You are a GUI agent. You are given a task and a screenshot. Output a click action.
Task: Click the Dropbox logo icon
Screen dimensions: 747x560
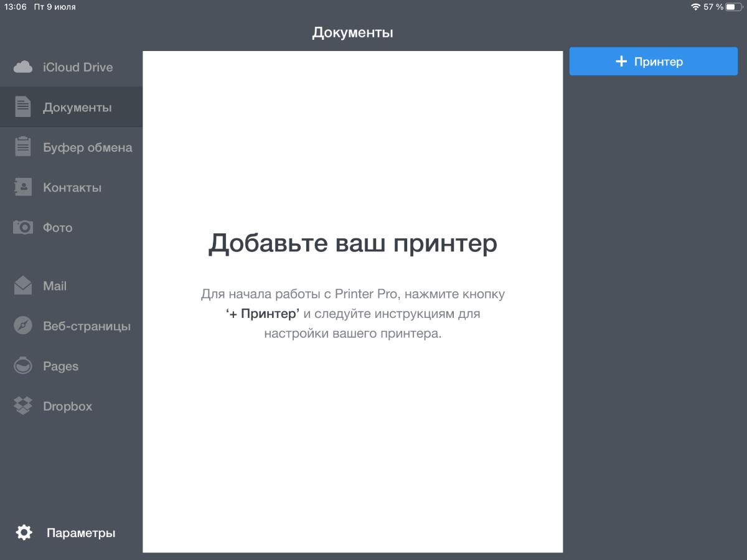tap(23, 406)
